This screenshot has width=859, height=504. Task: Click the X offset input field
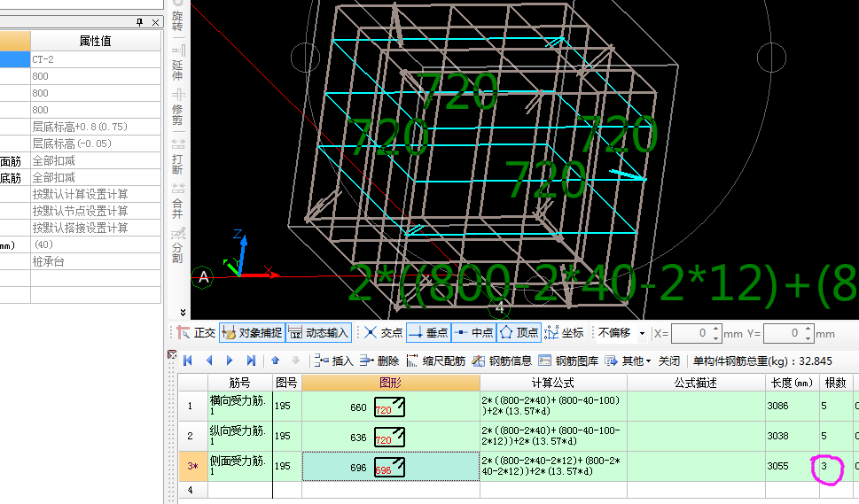coord(691,333)
